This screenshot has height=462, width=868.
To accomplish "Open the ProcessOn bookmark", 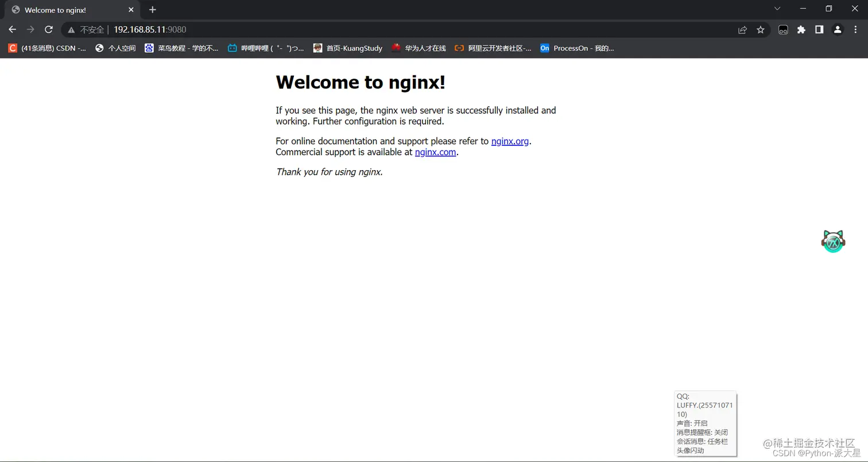I will 577,48.
